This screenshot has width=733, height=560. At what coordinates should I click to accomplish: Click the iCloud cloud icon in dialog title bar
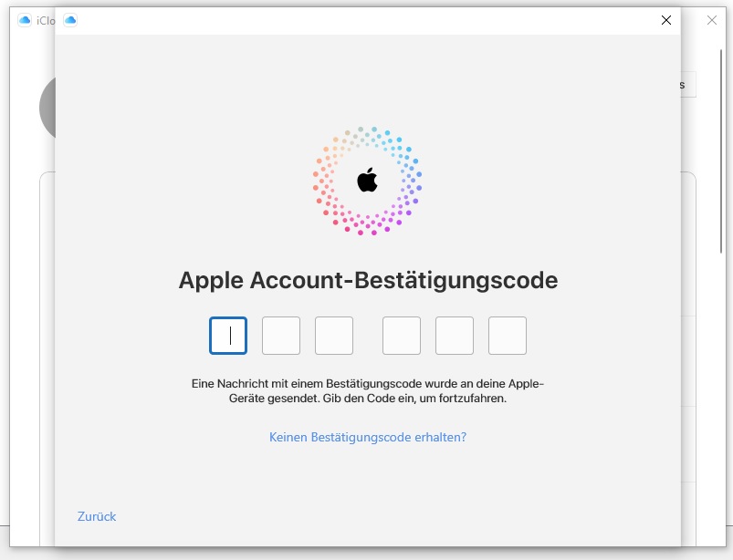[x=70, y=20]
